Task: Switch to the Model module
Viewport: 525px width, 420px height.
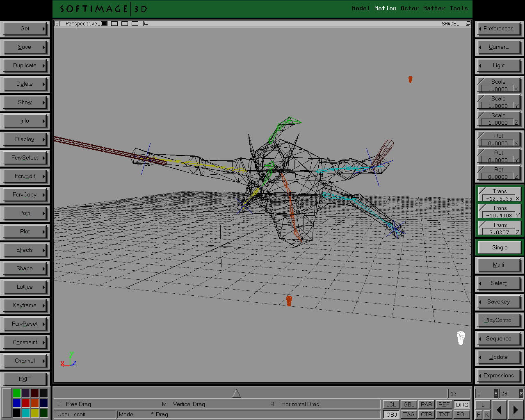Action: (x=361, y=8)
